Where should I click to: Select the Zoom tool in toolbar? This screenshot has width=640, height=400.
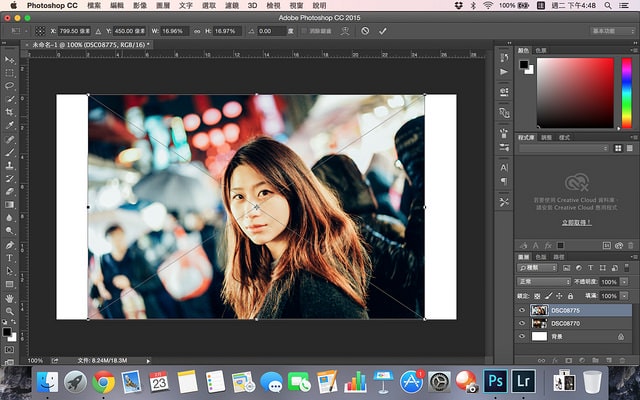pyautogui.click(x=10, y=310)
